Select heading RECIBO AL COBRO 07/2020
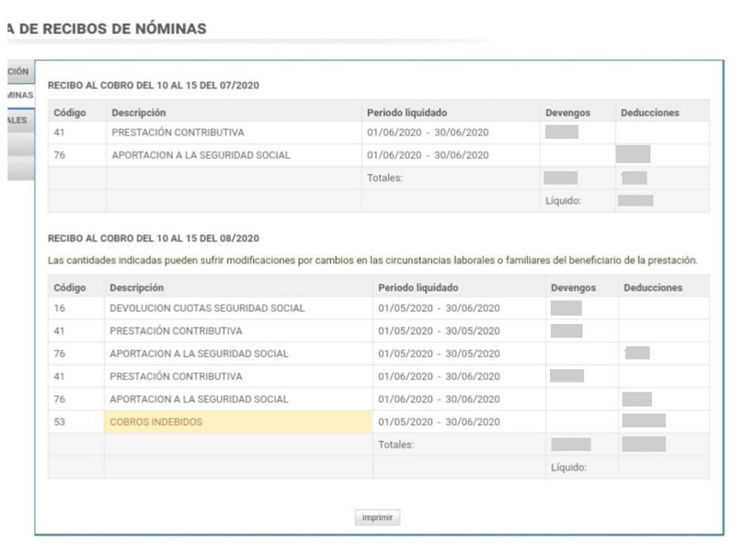756x555 pixels. point(153,86)
